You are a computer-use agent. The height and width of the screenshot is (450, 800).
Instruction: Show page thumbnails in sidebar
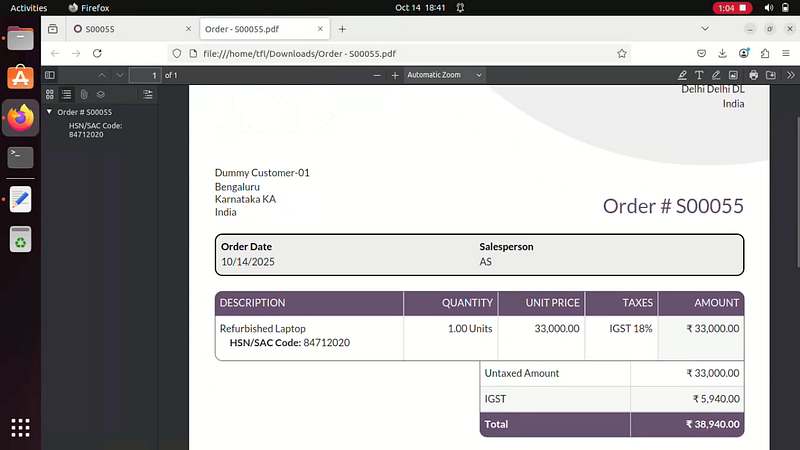pos(50,94)
